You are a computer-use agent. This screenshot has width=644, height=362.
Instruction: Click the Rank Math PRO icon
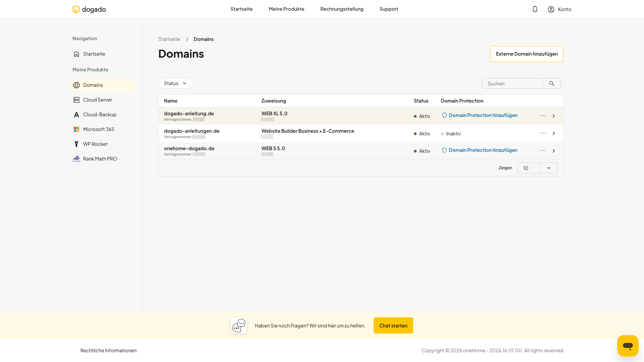[76, 159]
